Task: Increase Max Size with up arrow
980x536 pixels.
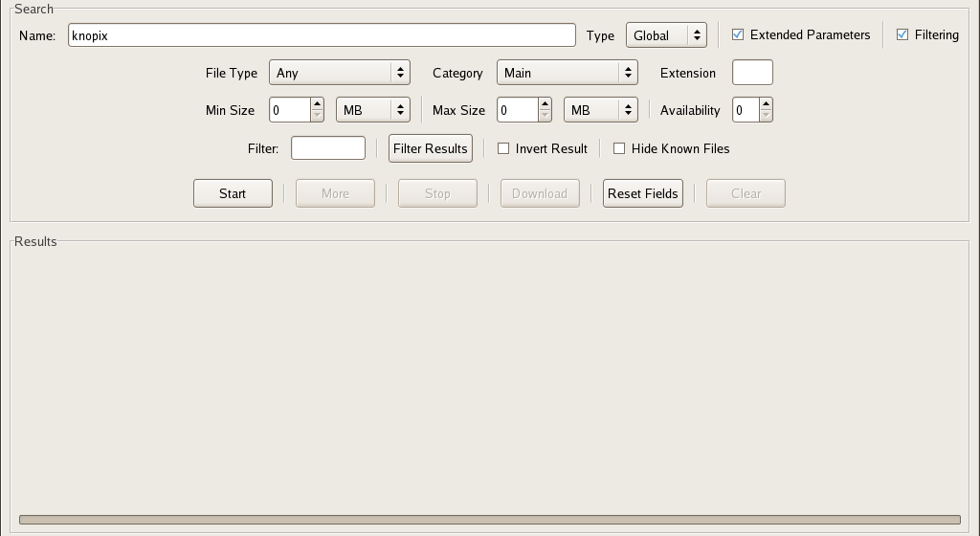Action: (x=545, y=104)
